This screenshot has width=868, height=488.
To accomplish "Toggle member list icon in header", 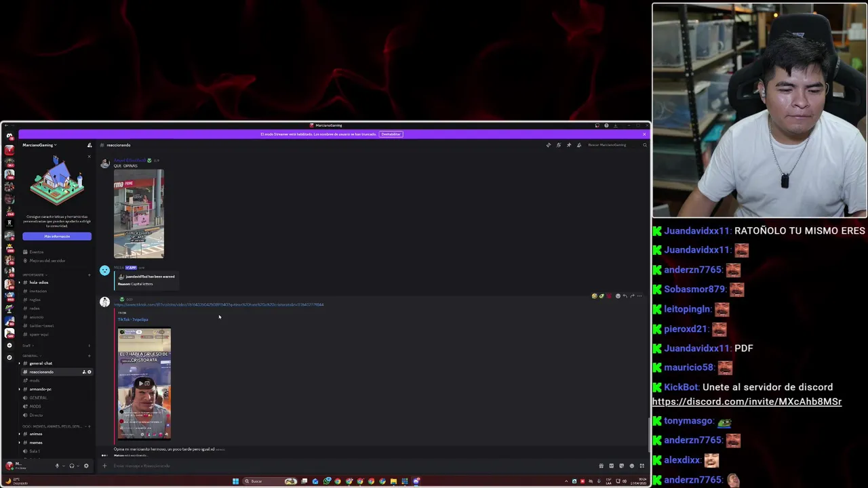I will click(579, 145).
